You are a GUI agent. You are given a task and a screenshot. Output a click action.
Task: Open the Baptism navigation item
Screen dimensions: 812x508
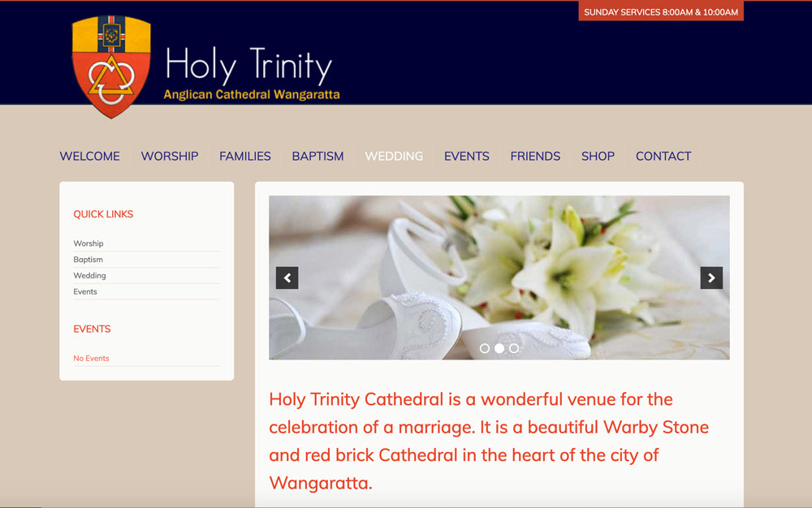(317, 156)
